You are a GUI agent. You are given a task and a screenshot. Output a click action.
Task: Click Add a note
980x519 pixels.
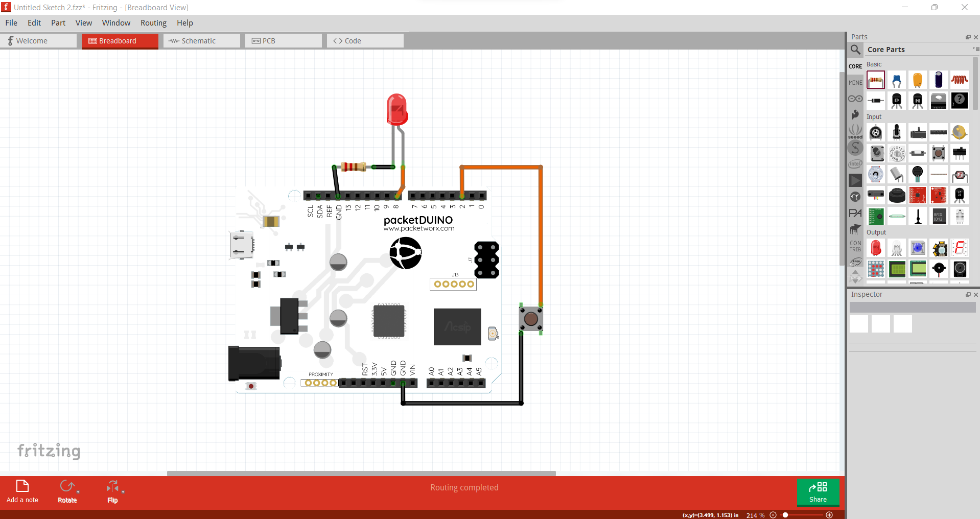pos(22,491)
